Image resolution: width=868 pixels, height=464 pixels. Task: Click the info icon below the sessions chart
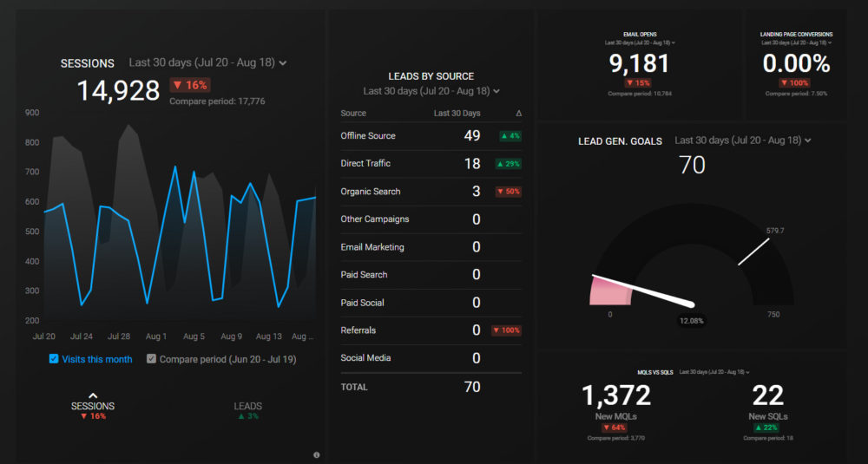coord(316,454)
